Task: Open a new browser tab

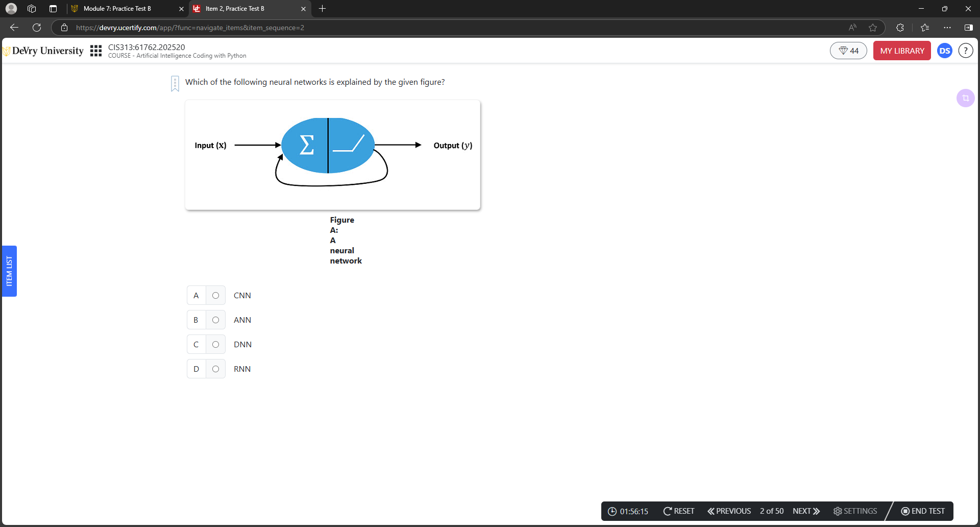Action: pos(322,9)
